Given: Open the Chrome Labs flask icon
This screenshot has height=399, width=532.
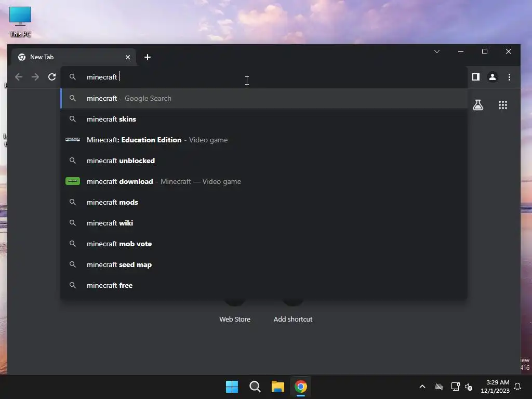Looking at the screenshot, I should pyautogui.click(x=478, y=105).
